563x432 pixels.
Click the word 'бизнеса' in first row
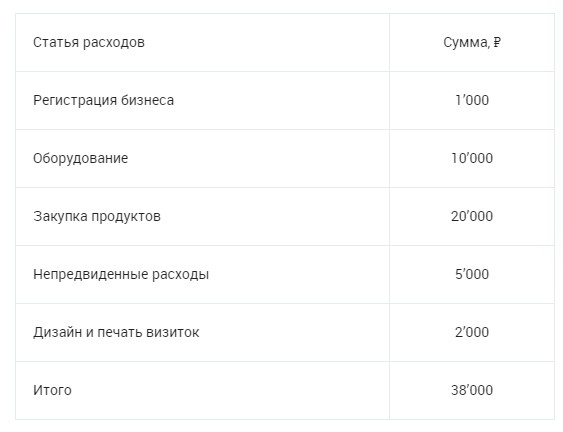pyautogui.click(x=147, y=100)
